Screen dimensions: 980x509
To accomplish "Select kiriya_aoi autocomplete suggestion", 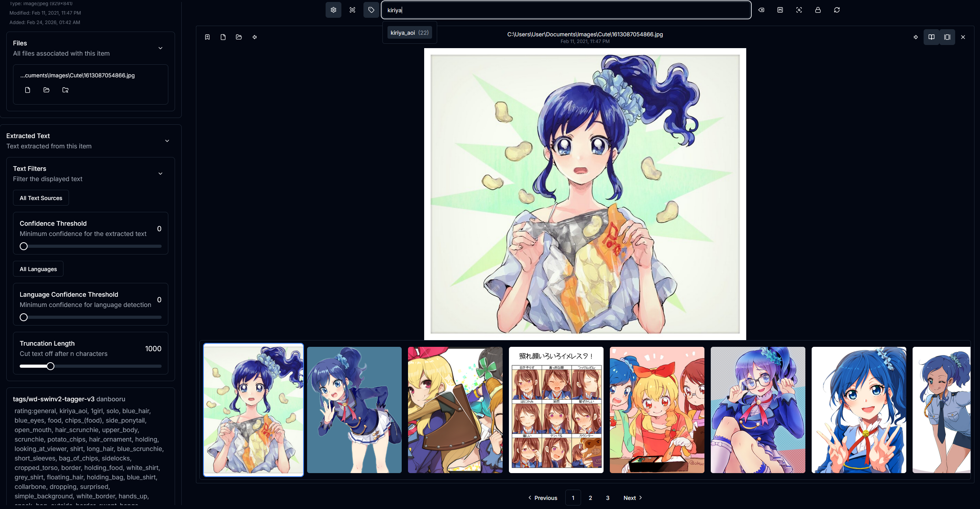I will coord(409,33).
